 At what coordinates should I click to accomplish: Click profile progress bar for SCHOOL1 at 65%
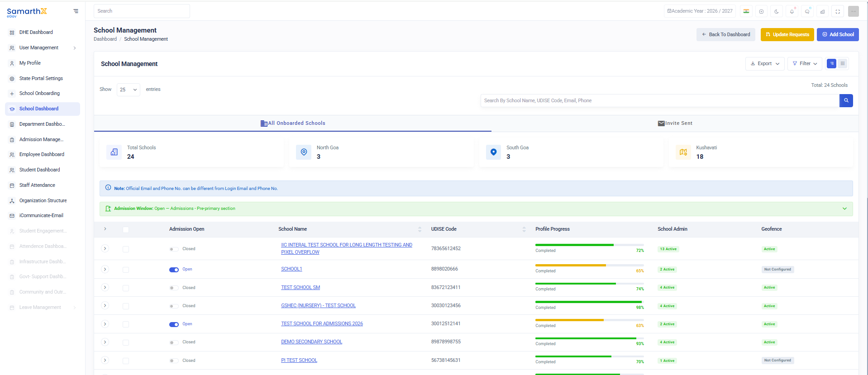[589, 266]
